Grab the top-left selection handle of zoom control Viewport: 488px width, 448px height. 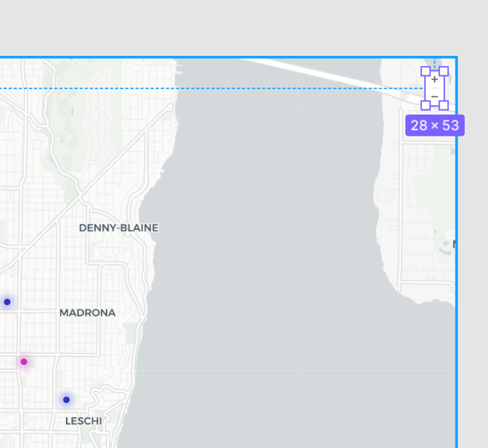click(x=426, y=71)
